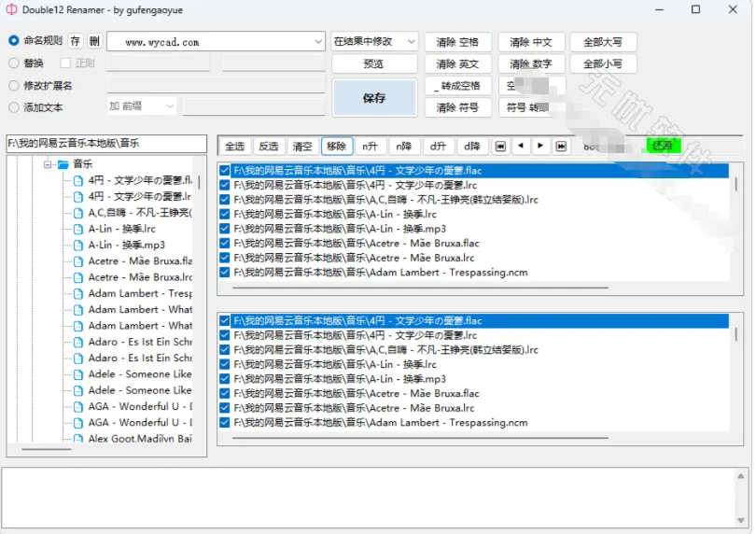The width and height of the screenshot is (756, 534).
Task: Uncheck Adam Lambert - Trespassing.ncm in upper list
Action: point(224,272)
